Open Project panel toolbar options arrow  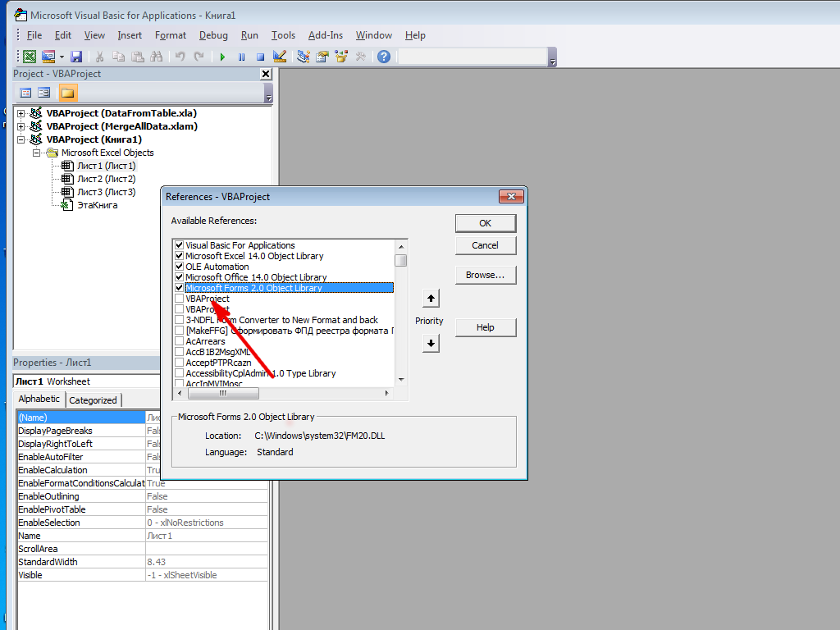coord(269,94)
